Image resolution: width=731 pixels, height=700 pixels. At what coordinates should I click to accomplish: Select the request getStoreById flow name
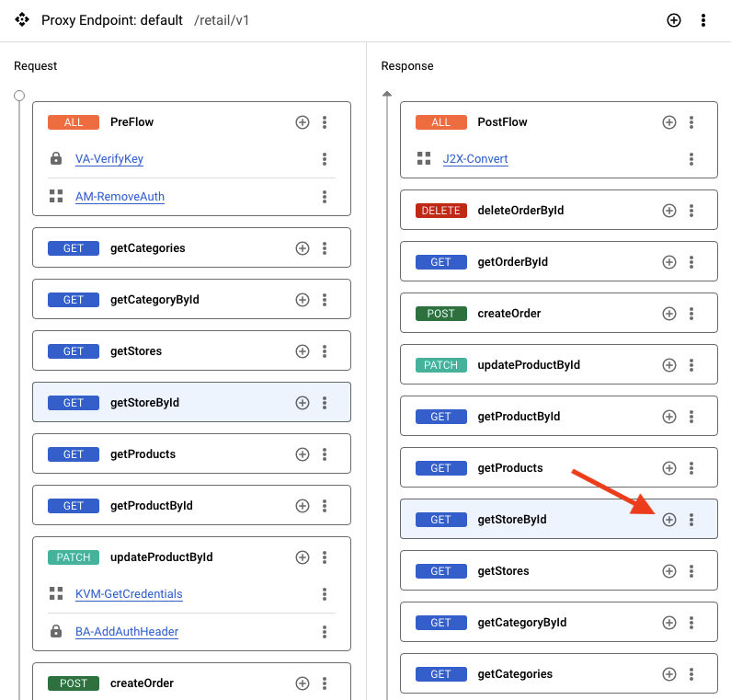[x=144, y=403]
